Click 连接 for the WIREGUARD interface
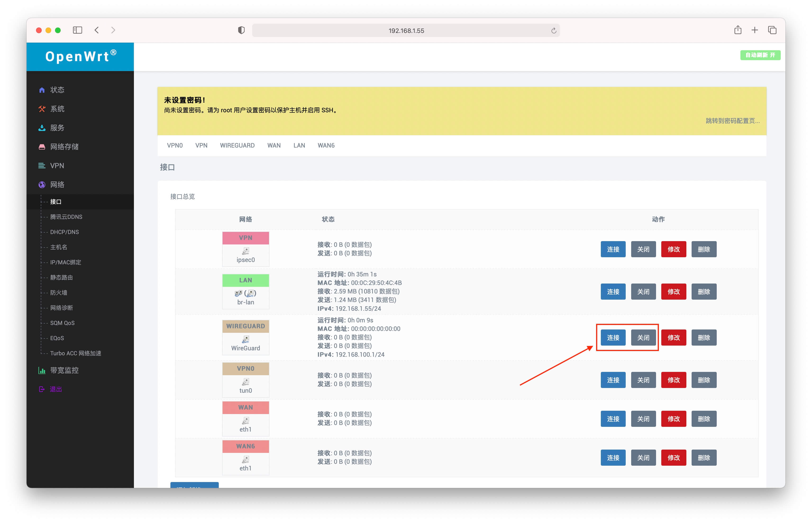This screenshot has width=812, height=523. pyautogui.click(x=613, y=338)
